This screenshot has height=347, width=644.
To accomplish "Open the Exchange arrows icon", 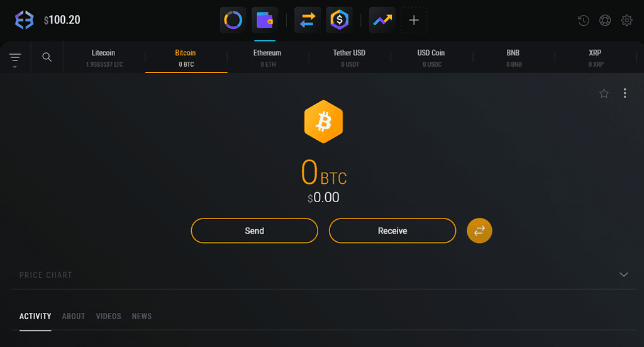I will tap(308, 20).
